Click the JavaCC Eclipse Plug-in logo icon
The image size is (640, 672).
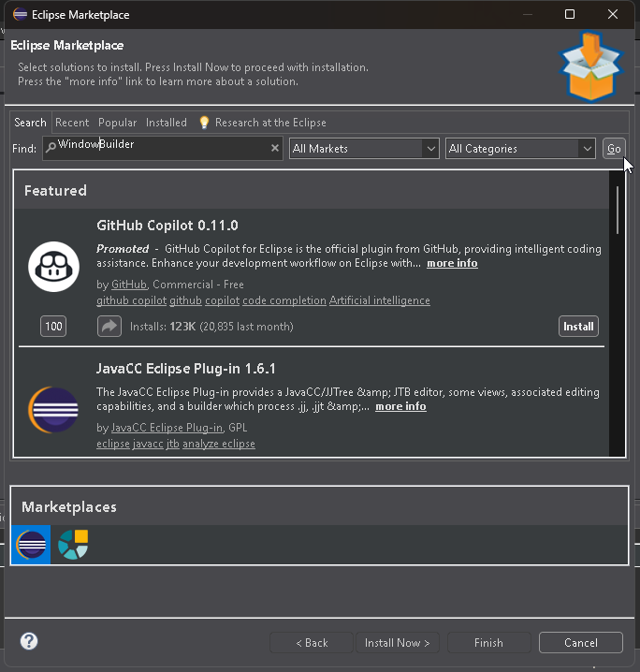click(x=53, y=410)
